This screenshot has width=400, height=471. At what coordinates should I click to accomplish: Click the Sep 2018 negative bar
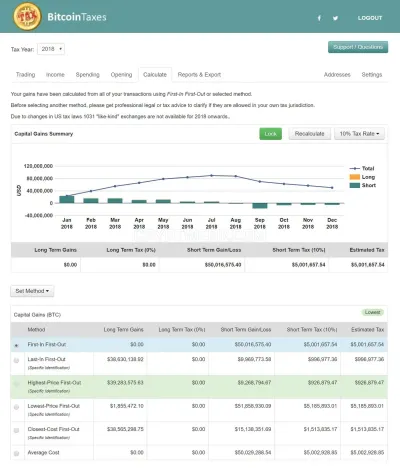[x=260, y=206]
